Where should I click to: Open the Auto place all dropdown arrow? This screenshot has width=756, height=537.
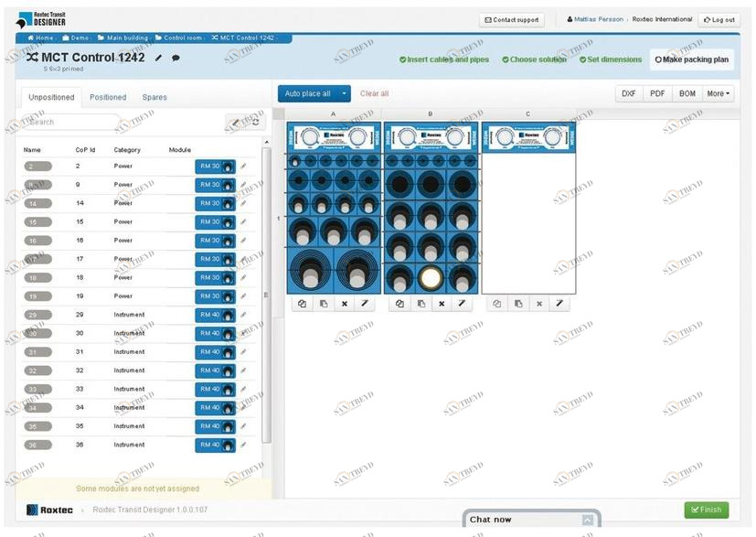344,93
